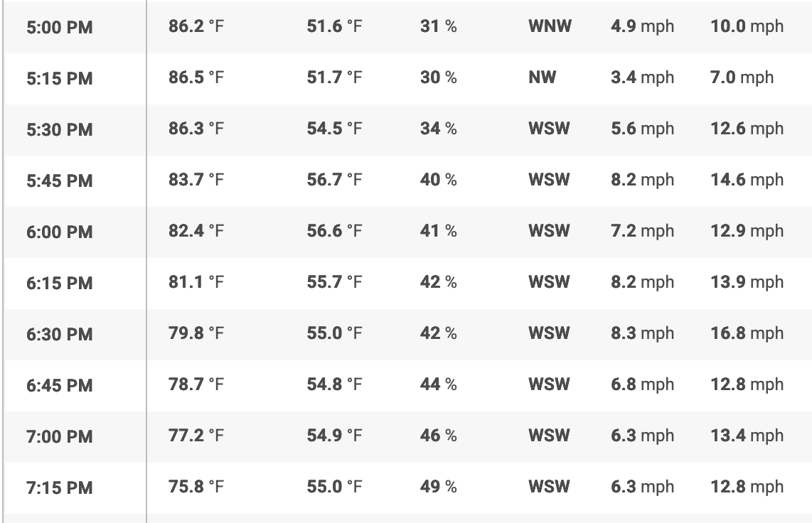Click the 7:15 PM row label
This screenshot has width=812, height=523.
tap(60, 487)
